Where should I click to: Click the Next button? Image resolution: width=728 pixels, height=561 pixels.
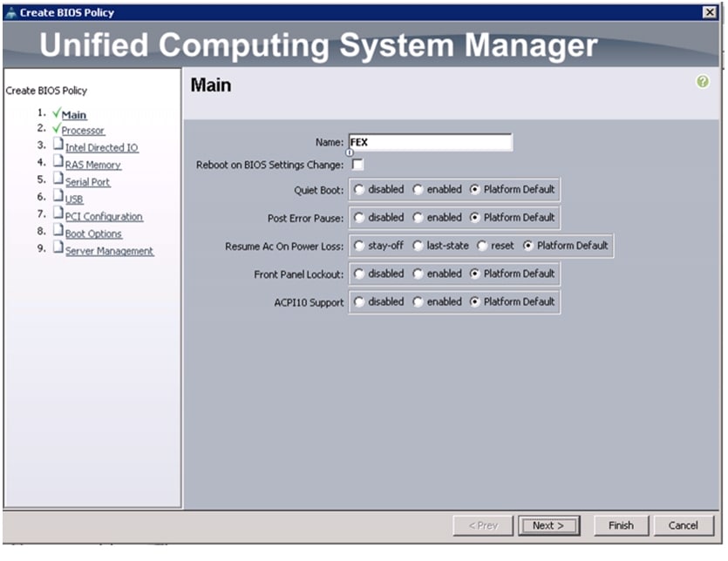548,525
